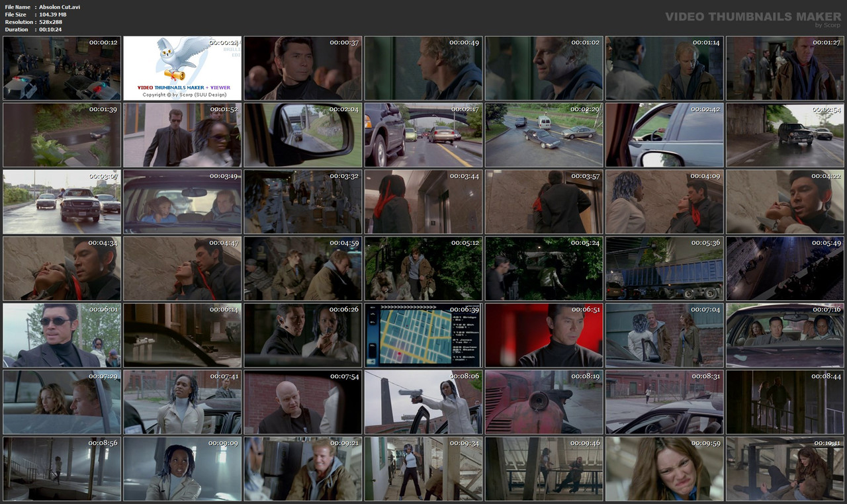Click the standoff frame at 00:09:34

(423, 469)
